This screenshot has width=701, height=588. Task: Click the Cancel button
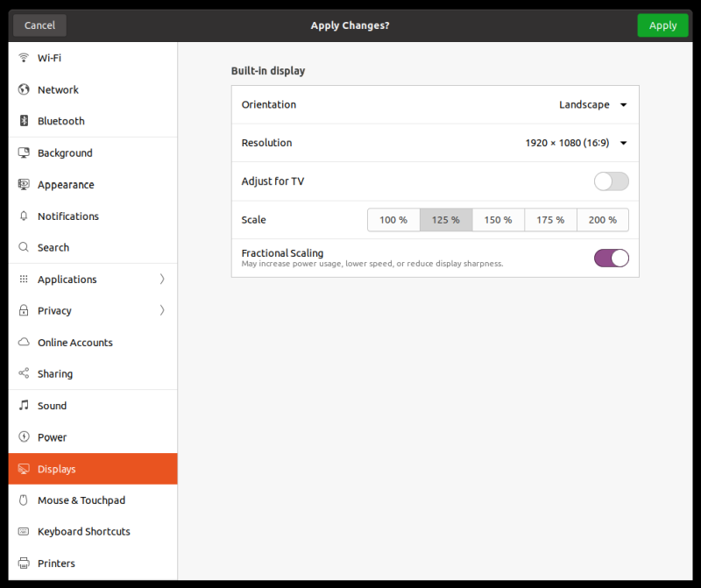click(39, 25)
